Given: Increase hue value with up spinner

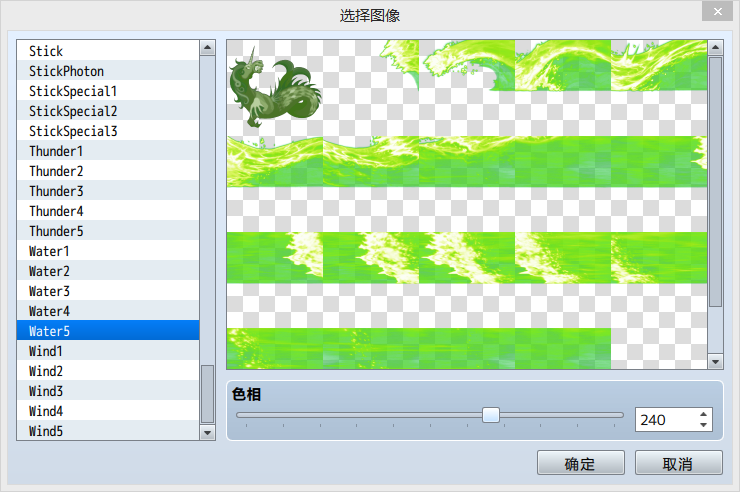Looking at the screenshot, I should (x=703, y=414).
